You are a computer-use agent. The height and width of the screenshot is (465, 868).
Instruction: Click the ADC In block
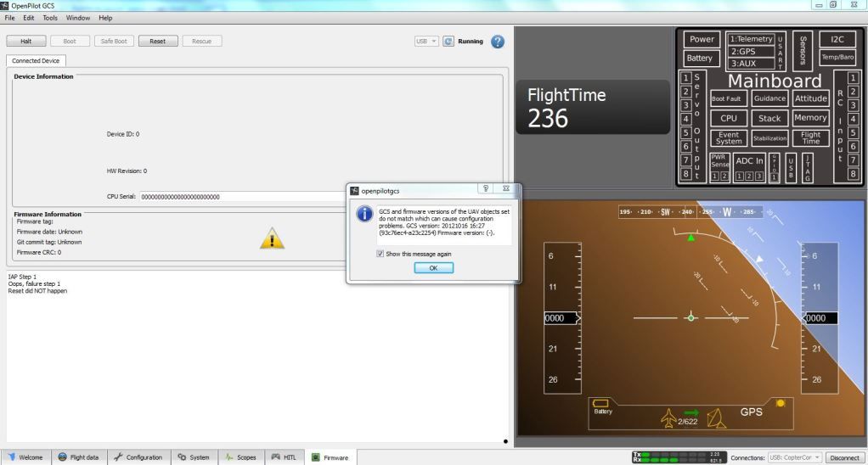(749, 167)
